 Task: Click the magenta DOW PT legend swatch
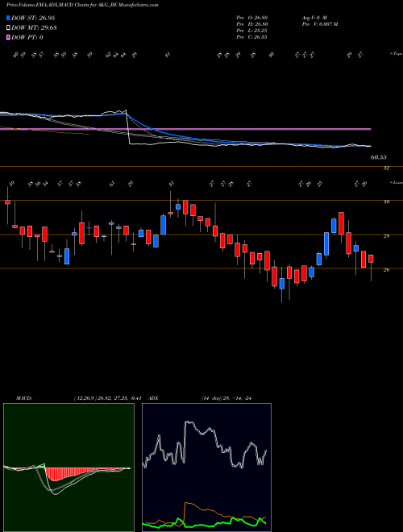(8, 37)
